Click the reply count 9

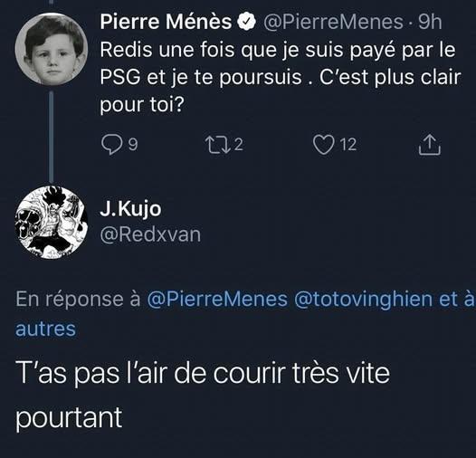pos(133,145)
